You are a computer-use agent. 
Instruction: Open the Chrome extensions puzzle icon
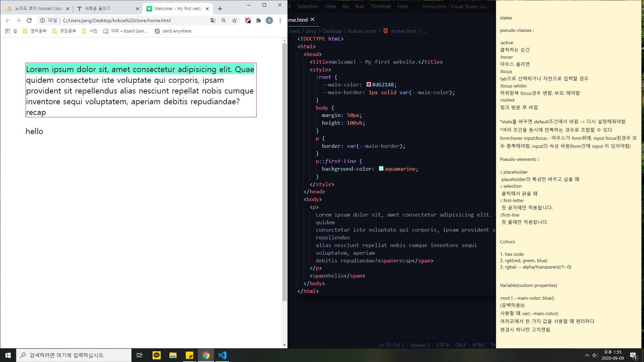click(x=259, y=20)
